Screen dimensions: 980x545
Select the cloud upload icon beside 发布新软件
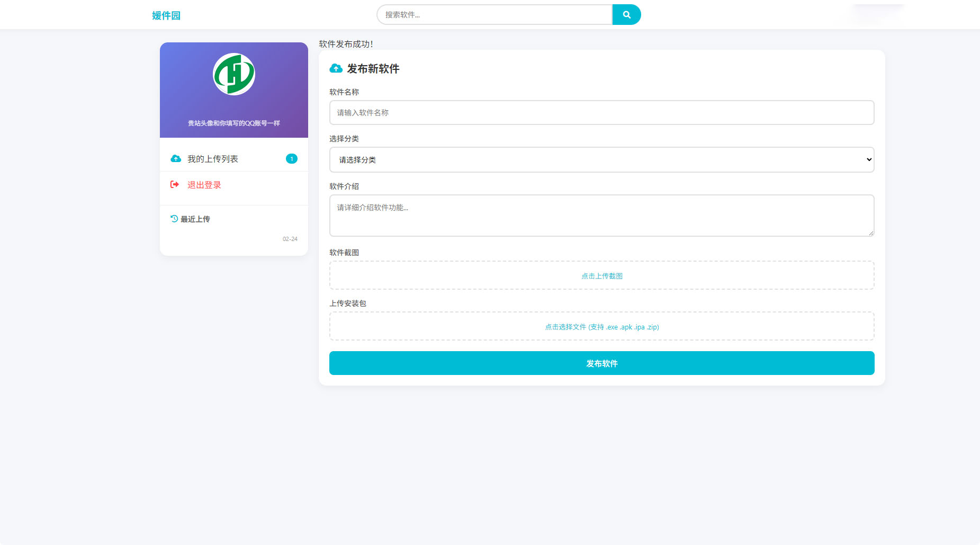click(x=336, y=68)
